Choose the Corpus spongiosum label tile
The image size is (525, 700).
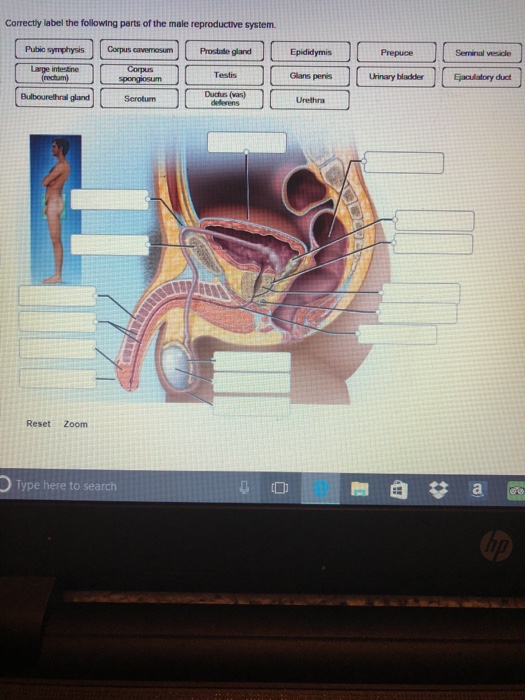[x=140, y=74]
